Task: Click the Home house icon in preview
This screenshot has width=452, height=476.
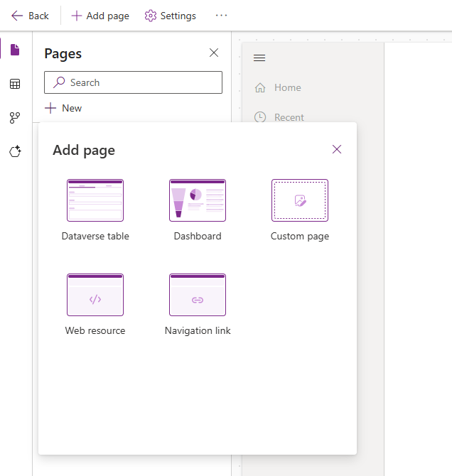Action: (260, 87)
